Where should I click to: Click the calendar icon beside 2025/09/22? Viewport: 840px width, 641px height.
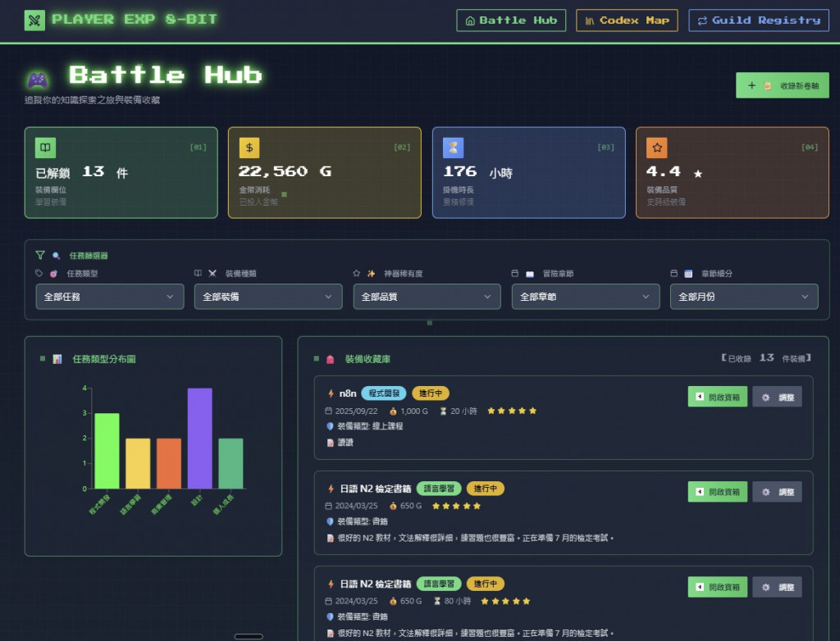click(328, 411)
